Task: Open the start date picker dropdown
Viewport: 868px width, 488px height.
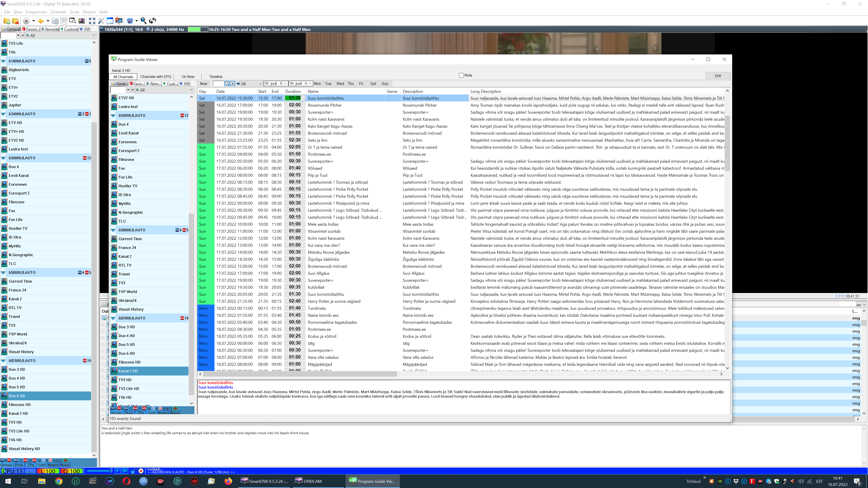Action: click(285, 84)
